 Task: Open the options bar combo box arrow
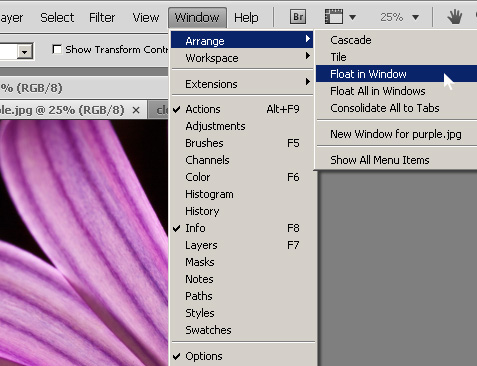point(25,52)
